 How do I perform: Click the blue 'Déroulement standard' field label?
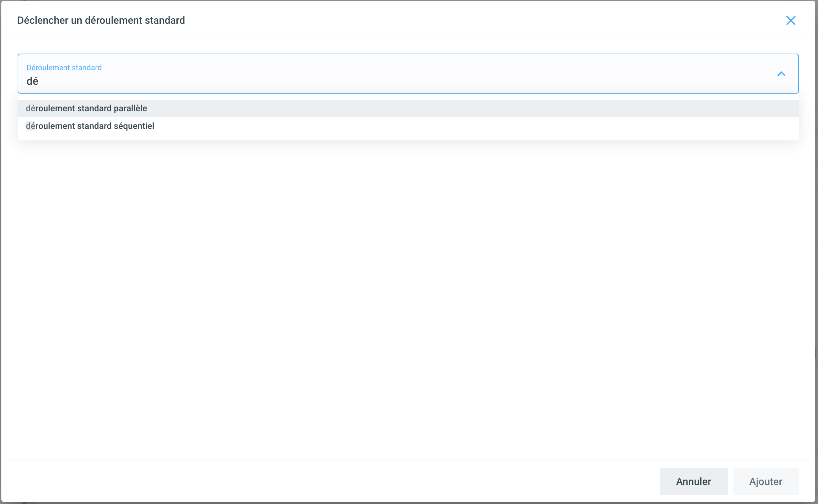point(64,67)
